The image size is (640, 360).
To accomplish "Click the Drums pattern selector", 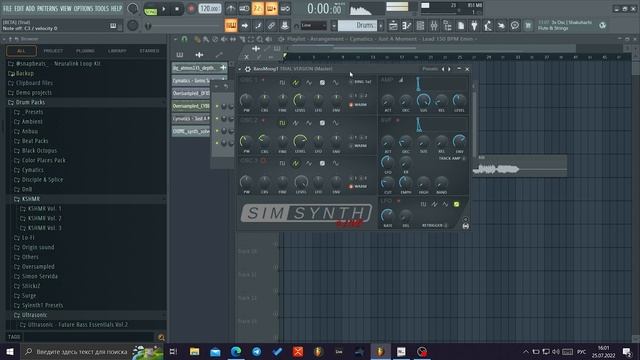I will [358, 25].
